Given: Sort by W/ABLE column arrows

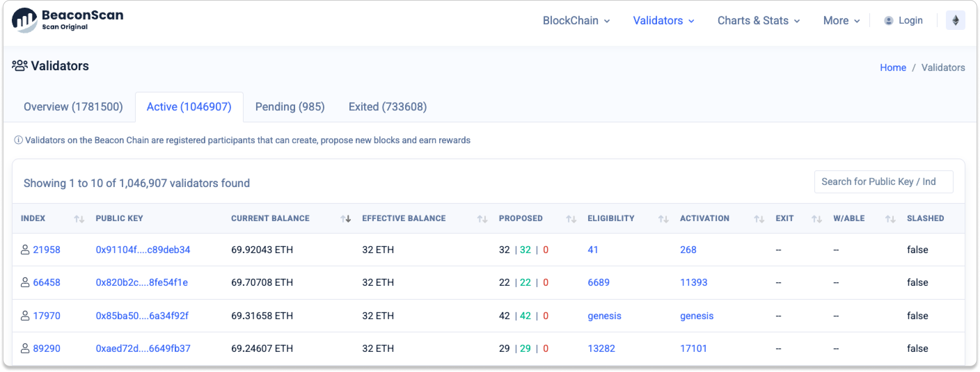Looking at the screenshot, I should click(x=890, y=219).
